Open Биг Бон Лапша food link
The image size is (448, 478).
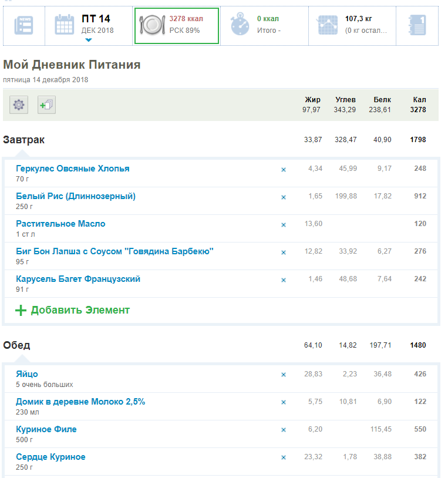coord(114,251)
